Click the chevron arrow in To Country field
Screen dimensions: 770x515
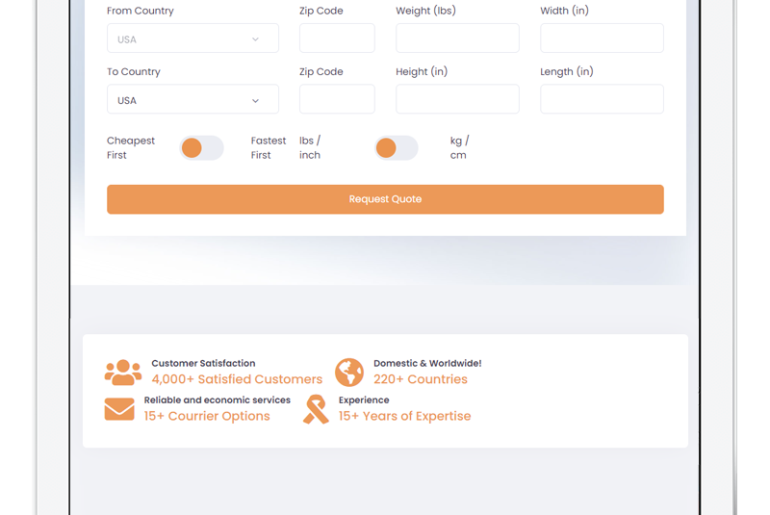255,100
